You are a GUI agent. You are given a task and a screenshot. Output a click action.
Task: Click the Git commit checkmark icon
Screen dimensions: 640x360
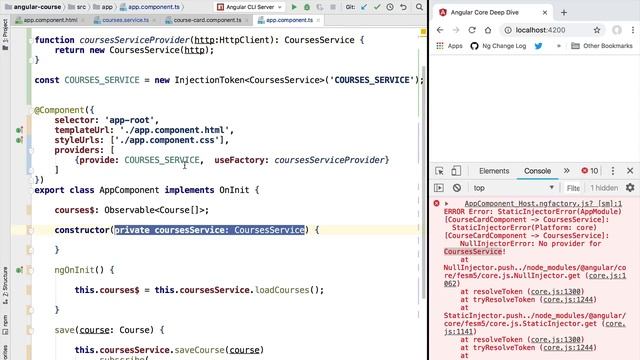[377, 7]
